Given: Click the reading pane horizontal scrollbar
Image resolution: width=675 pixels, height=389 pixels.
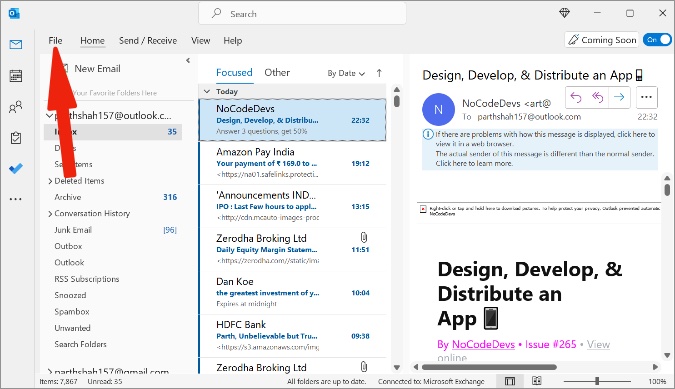Looking at the screenshot, I should 489,367.
